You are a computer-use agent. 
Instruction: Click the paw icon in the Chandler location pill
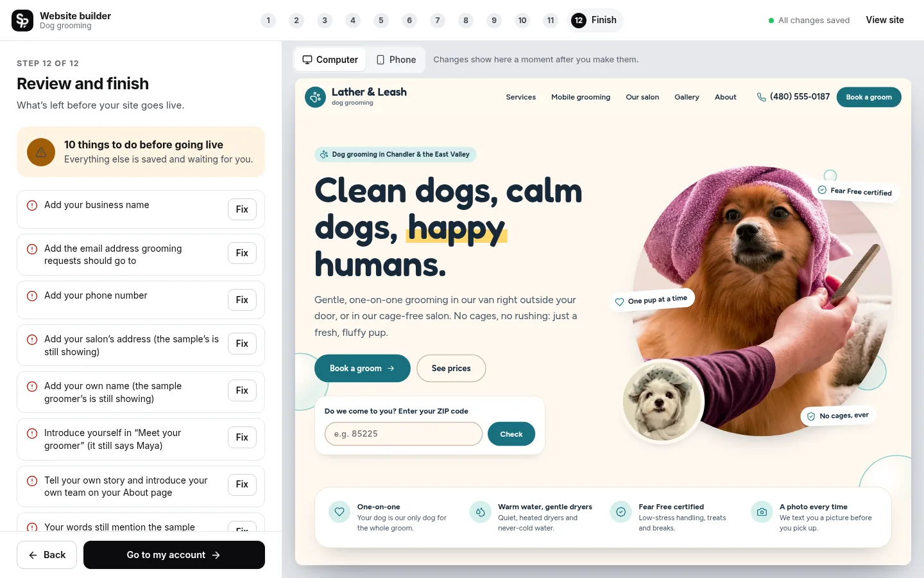tap(324, 155)
